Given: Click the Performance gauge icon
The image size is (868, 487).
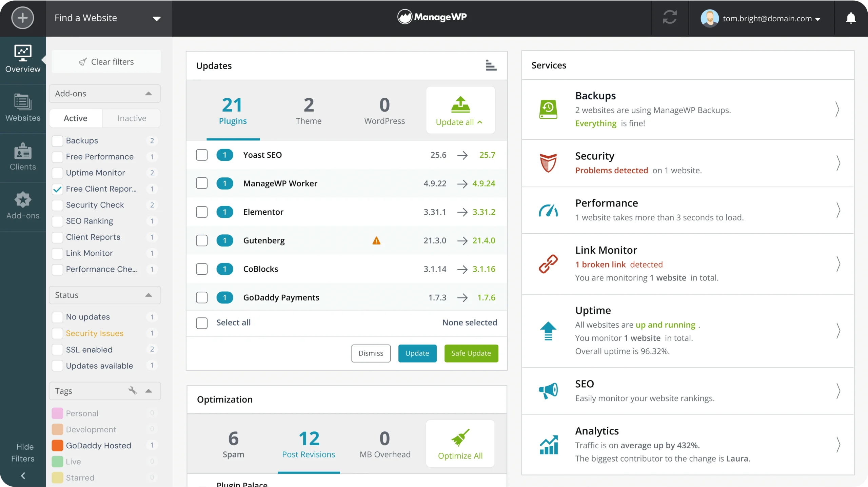Looking at the screenshot, I should pyautogui.click(x=548, y=210).
